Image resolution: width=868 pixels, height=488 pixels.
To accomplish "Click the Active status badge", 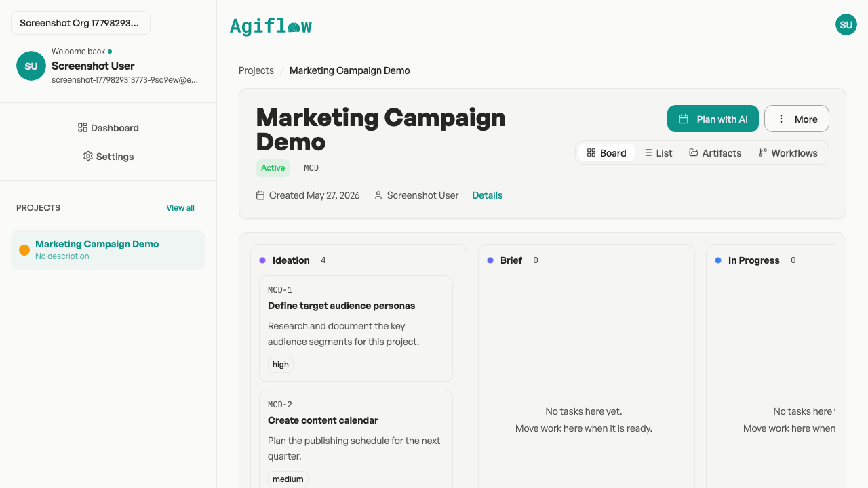I will [273, 168].
